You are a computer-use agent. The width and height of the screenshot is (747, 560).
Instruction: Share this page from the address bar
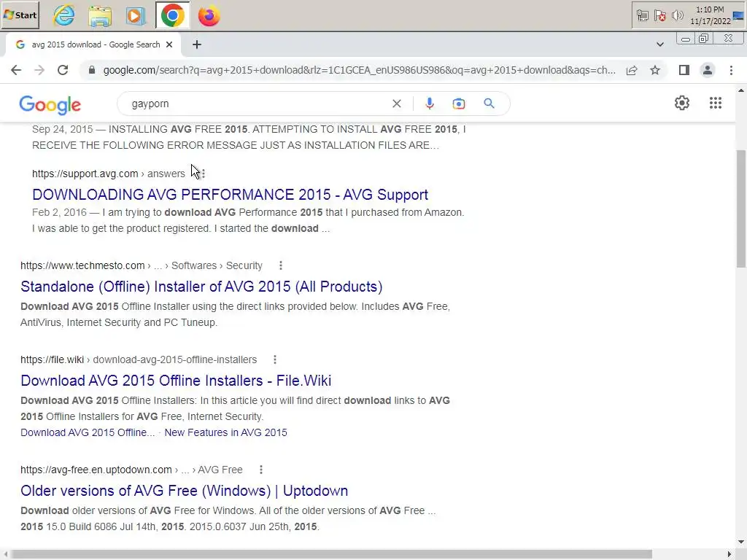[632, 70]
